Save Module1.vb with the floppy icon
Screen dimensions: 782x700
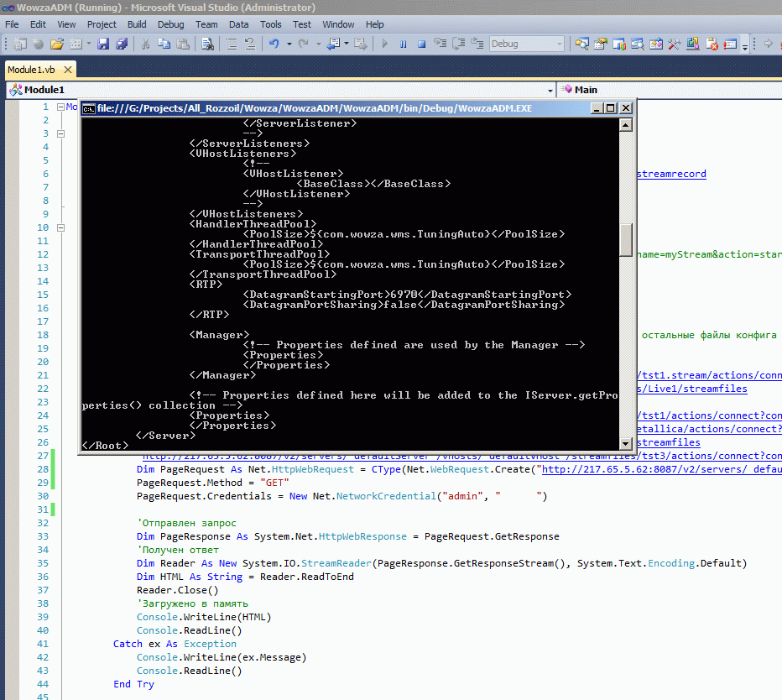coord(103,44)
